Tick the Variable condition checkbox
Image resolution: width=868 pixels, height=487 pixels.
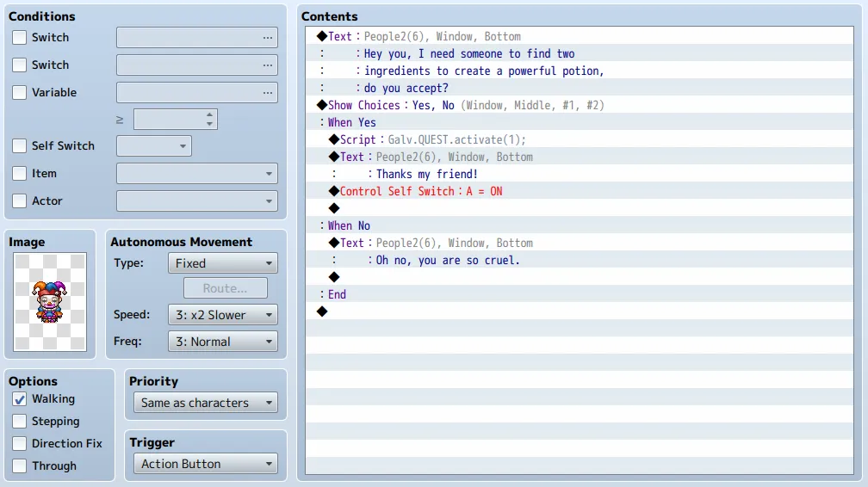click(19, 92)
